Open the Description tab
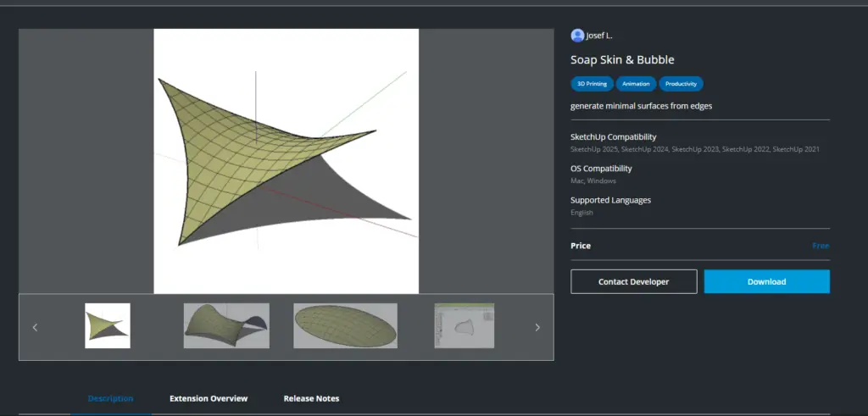Screen dimensions: 868x416 point(111,398)
